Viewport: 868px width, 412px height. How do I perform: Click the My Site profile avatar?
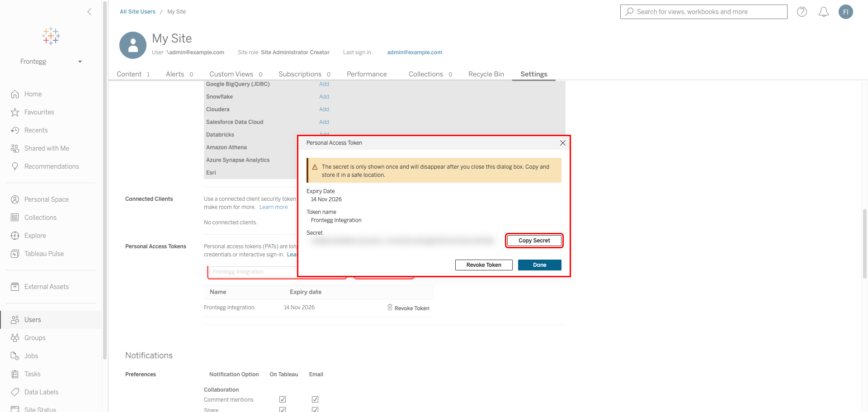[x=133, y=45]
